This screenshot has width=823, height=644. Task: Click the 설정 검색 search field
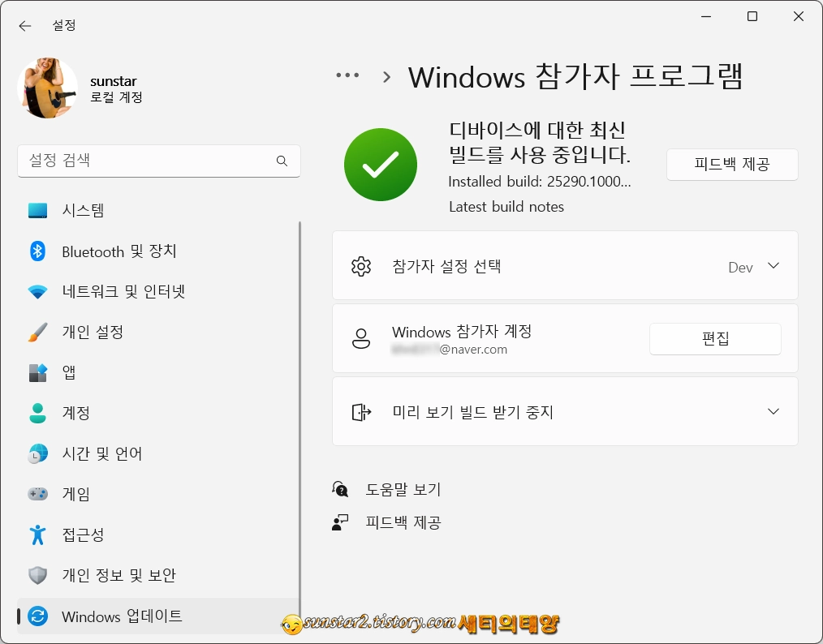pos(159,161)
